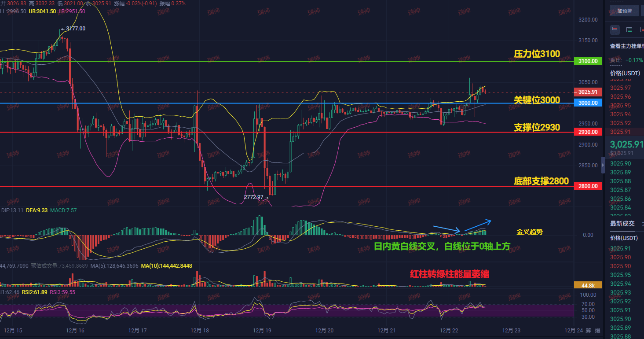The image size is (644, 339).
Task: Open 查看主力挂单 main force orders link
Action: pos(627,46)
